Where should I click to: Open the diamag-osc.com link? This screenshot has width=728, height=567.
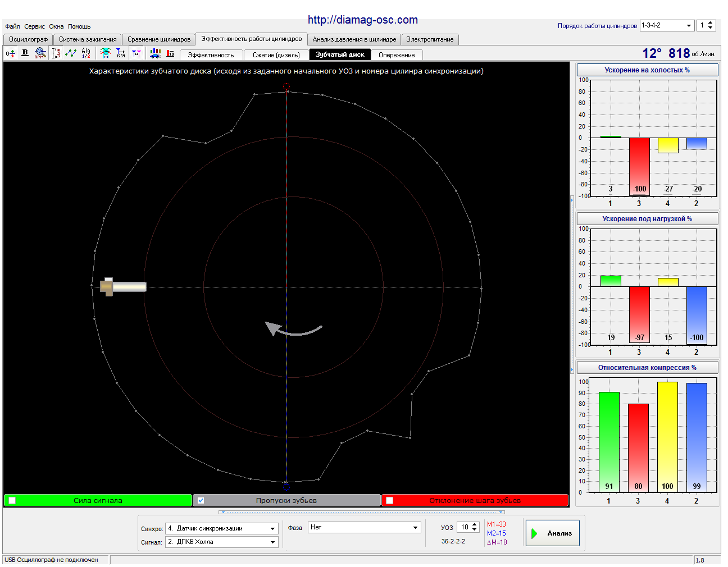(x=363, y=20)
